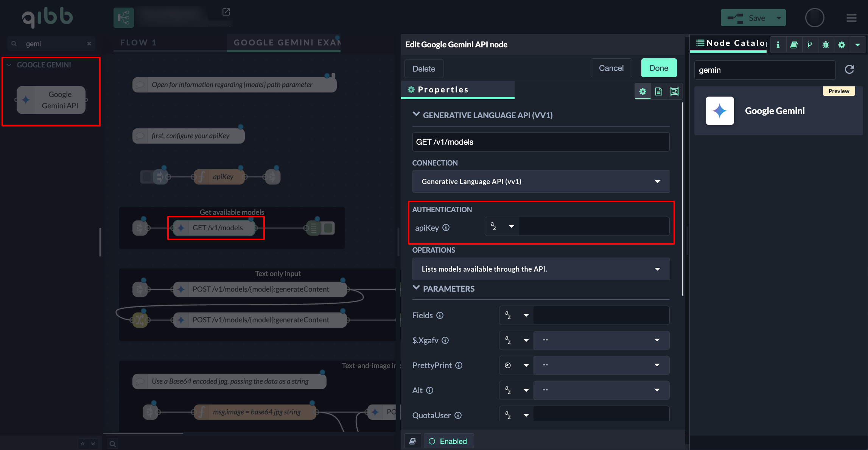Open the info sidebar tab icon
Image resolution: width=868 pixels, height=450 pixels.
coord(778,45)
